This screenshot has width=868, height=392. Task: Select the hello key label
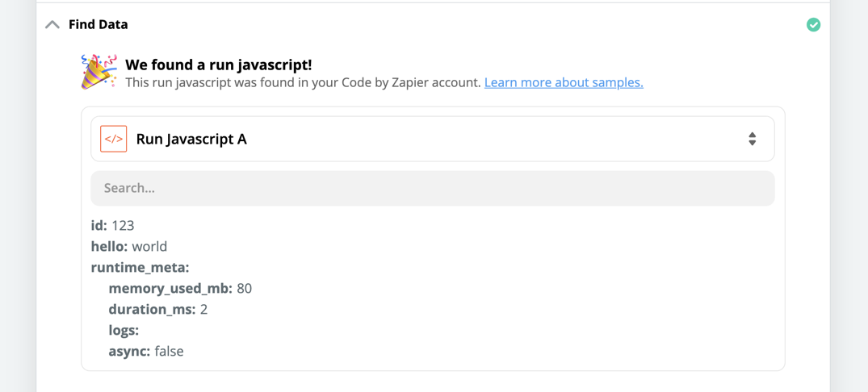click(110, 246)
